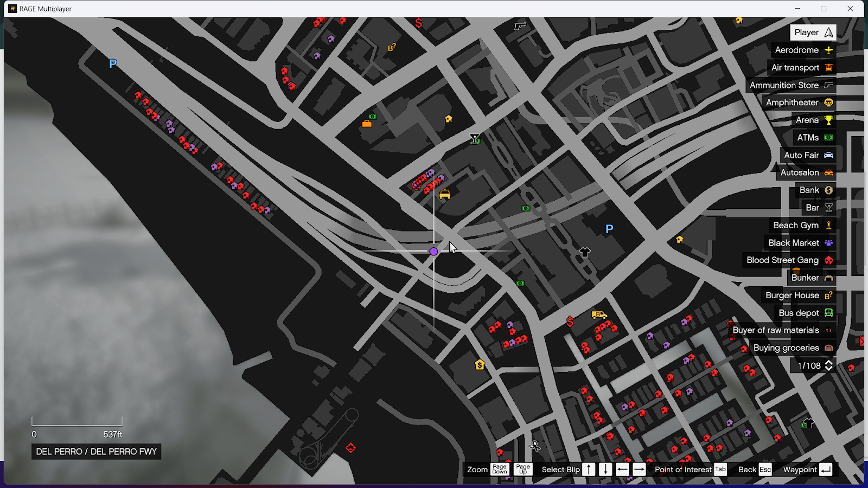Screen dimensions: 868x488
Task: Click the Esc Back key button
Action: 765,470
